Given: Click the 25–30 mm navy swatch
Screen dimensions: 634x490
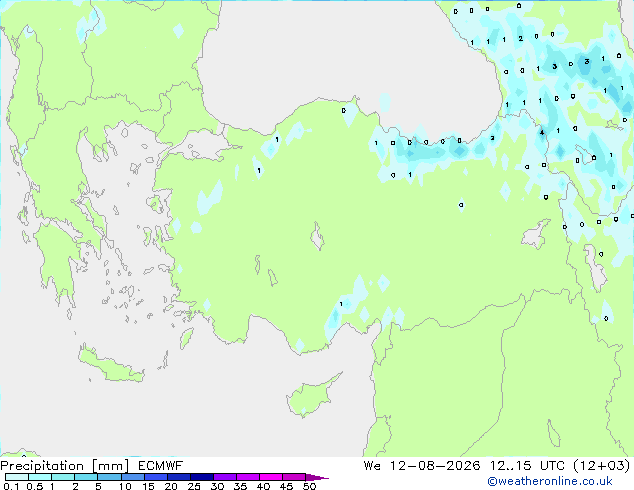Looking at the screenshot, I should [x=201, y=477].
